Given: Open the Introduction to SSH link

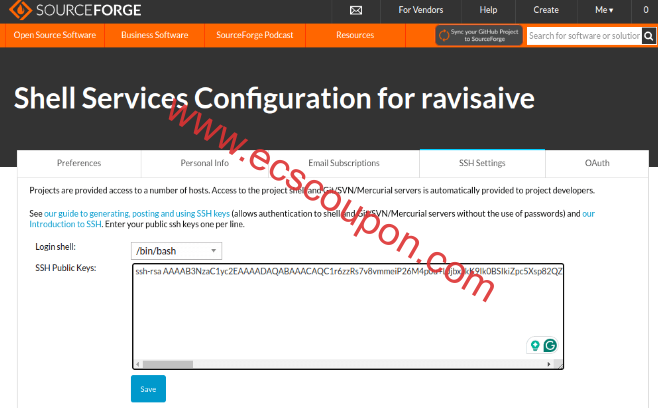Looking at the screenshot, I should (65, 224).
